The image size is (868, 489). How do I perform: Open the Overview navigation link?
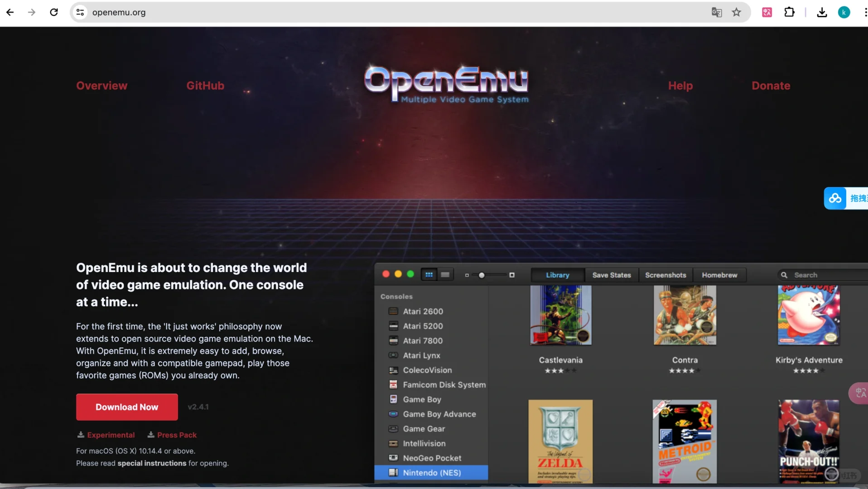[101, 86]
